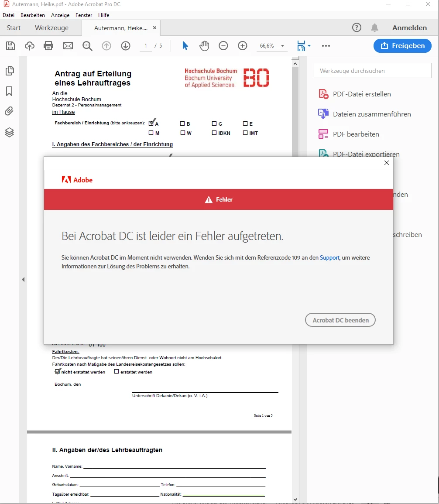Viewport: 439px width, 504px height.
Task: Click the Werkzeuge durchsuchen search field
Action: click(x=373, y=71)
